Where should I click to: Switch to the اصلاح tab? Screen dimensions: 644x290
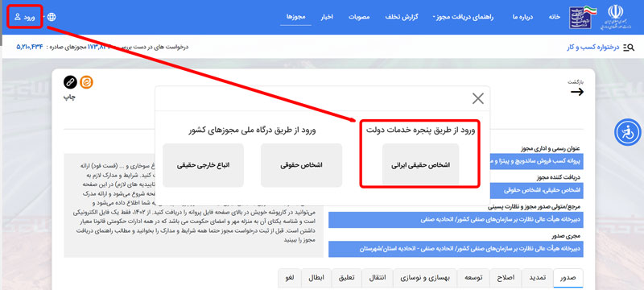(505, 277)
